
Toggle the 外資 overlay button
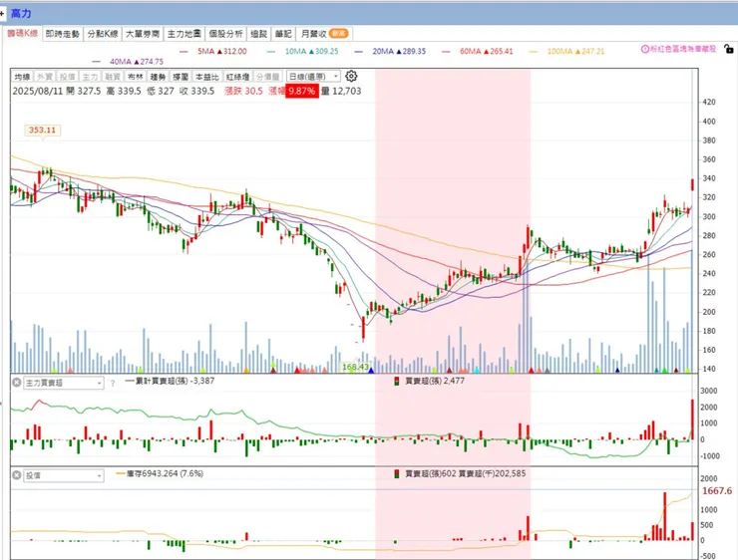45,77
